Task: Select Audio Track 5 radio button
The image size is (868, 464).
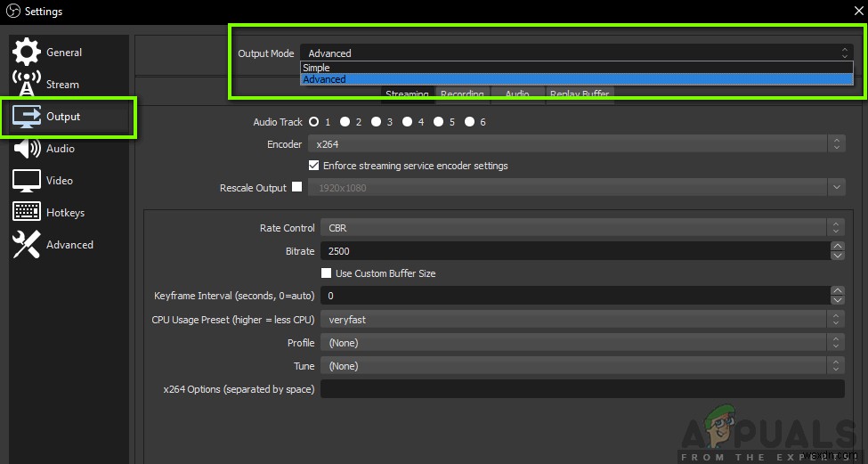Action: point(438,121)
